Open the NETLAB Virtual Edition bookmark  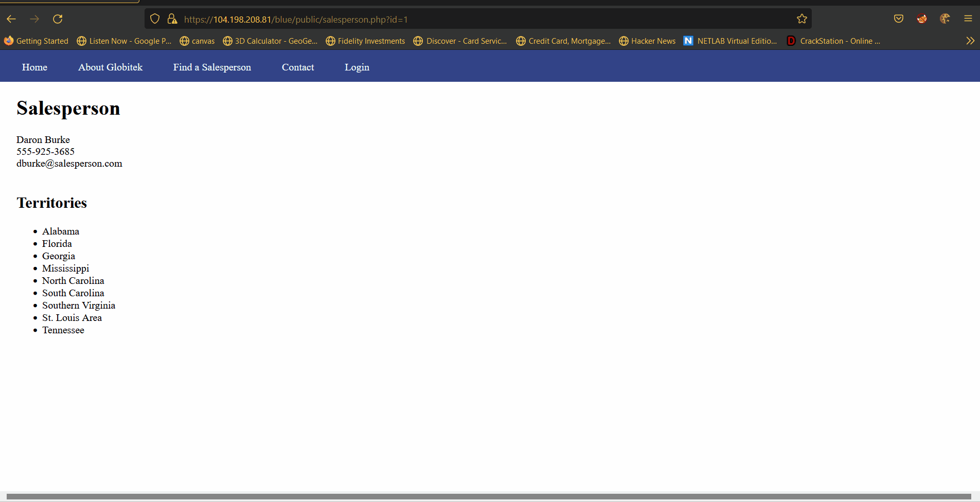tap(730, 41)
